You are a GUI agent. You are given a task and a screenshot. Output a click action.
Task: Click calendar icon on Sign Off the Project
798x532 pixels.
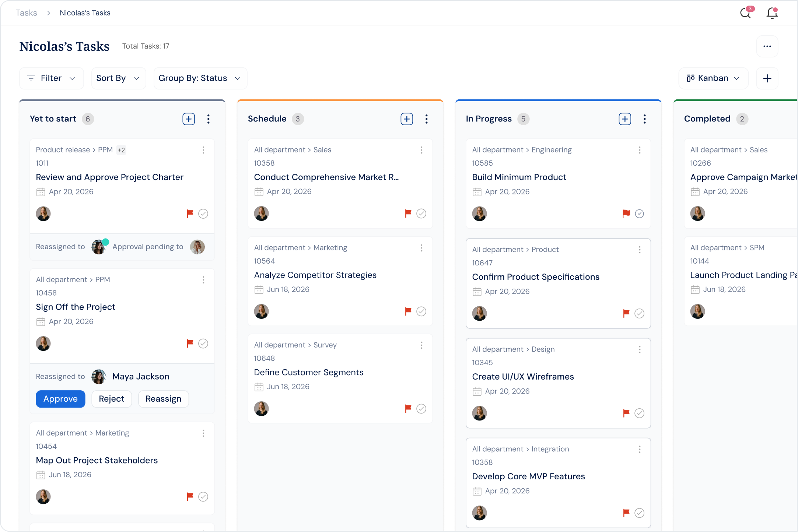click(x=41, y=322)
